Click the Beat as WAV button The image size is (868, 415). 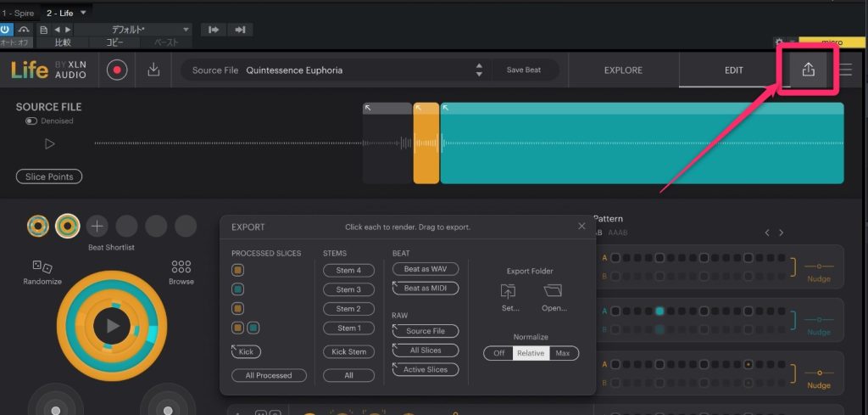point(426,269)
